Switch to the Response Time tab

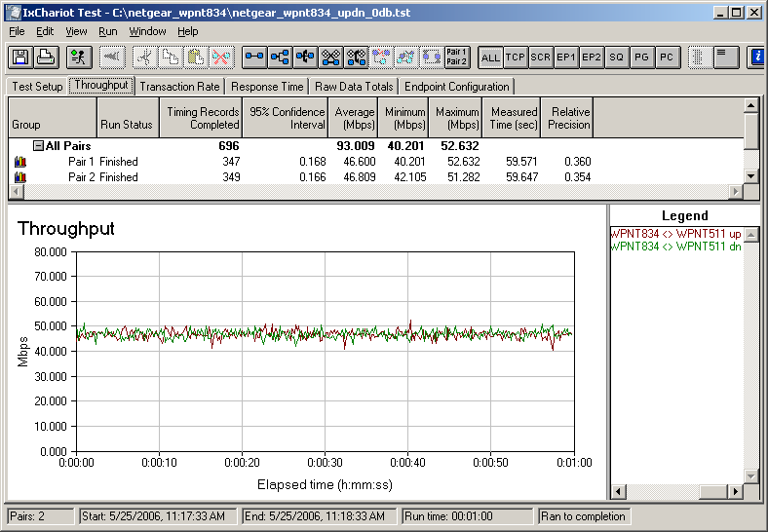point(267,87)
